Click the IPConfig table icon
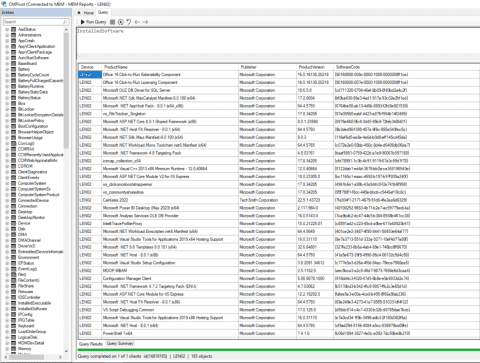 13,314
